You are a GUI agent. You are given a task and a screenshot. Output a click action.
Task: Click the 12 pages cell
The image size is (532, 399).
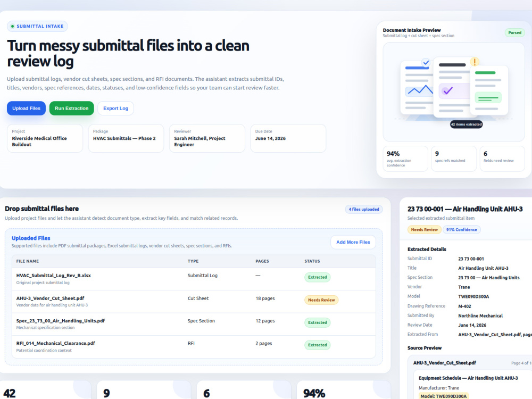(x=265, y=321)
